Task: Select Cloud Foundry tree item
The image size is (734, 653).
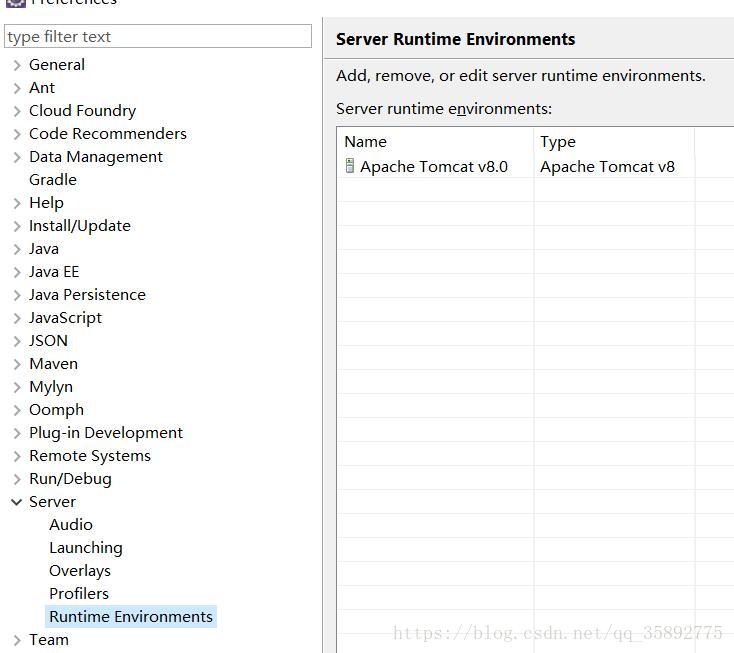Action: tap(82, 110)
